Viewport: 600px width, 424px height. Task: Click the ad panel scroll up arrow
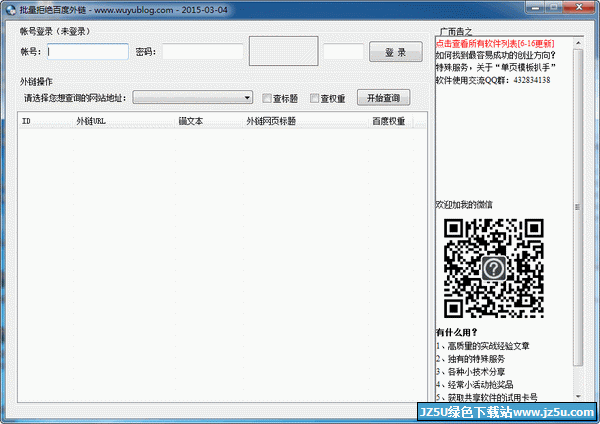578,43
